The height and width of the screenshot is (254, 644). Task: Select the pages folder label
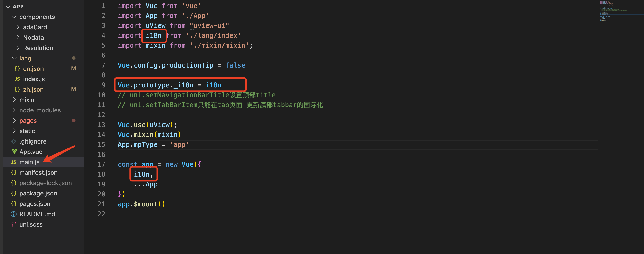28,121
